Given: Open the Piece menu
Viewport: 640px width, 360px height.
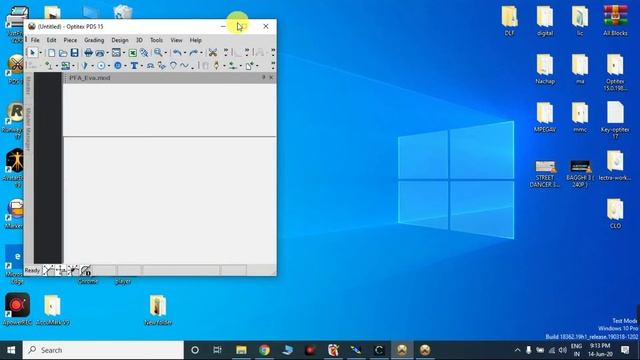Looking at the screenshot, I should [70, 40].
